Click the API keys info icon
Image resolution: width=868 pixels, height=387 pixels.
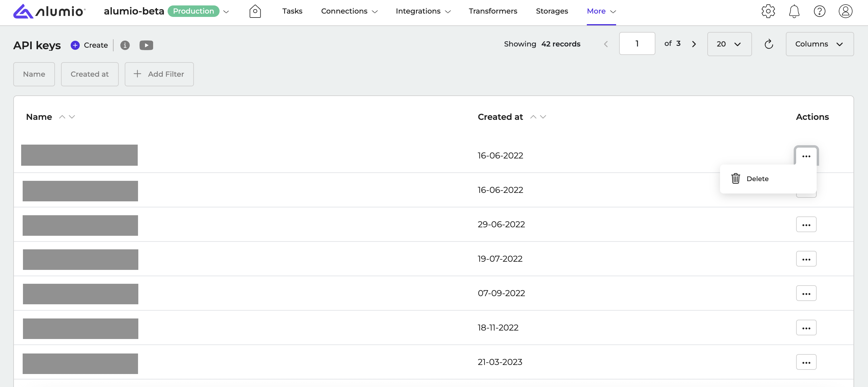tap(125, 45)
